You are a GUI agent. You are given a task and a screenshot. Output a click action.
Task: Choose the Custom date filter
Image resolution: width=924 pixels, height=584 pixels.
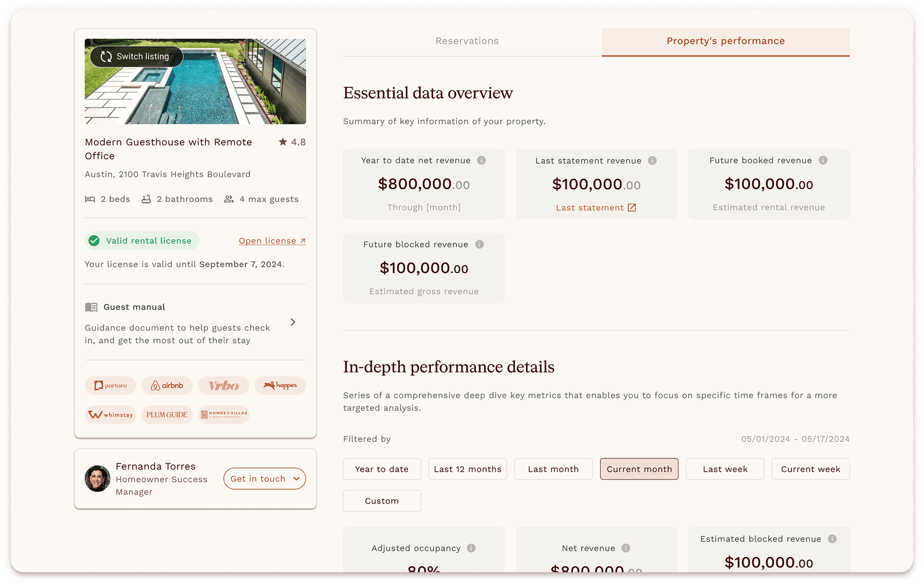click(382, 501)
